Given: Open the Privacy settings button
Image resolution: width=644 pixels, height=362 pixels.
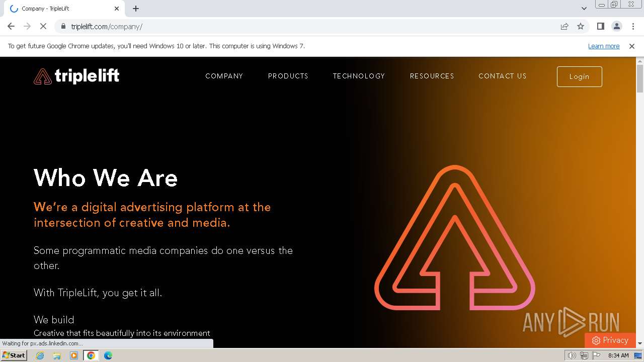Looking at the screenshot, I should click(x=610, y=340).
